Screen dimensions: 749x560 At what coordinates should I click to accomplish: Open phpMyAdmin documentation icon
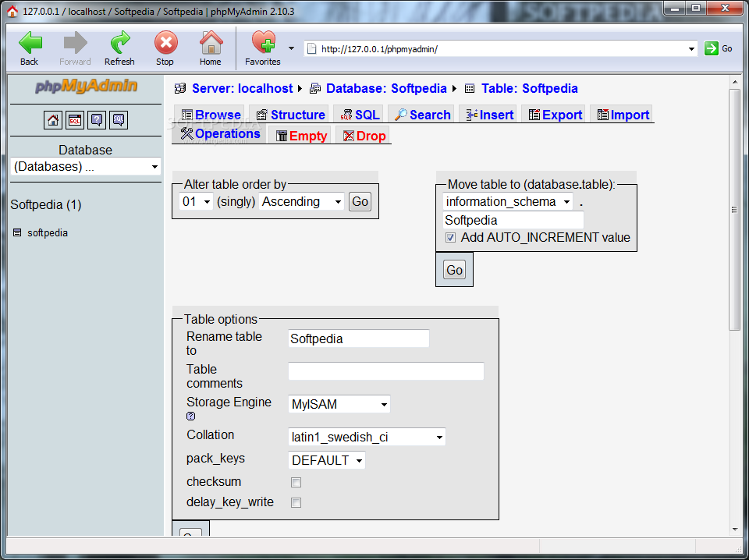pyautogui.click(x=97, y=120)
